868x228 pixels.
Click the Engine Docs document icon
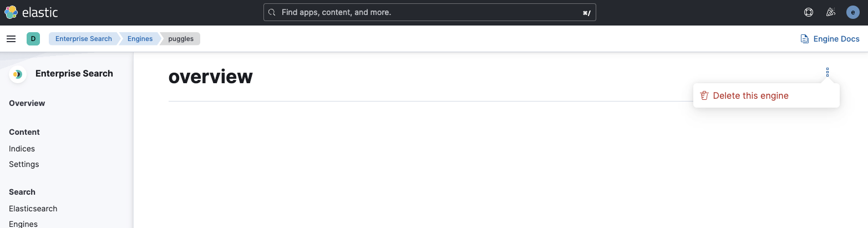coord(804,39)
